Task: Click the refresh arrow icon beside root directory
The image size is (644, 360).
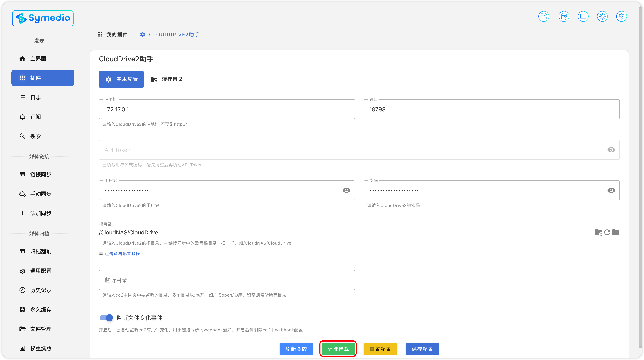Action: tap(607, 232)
